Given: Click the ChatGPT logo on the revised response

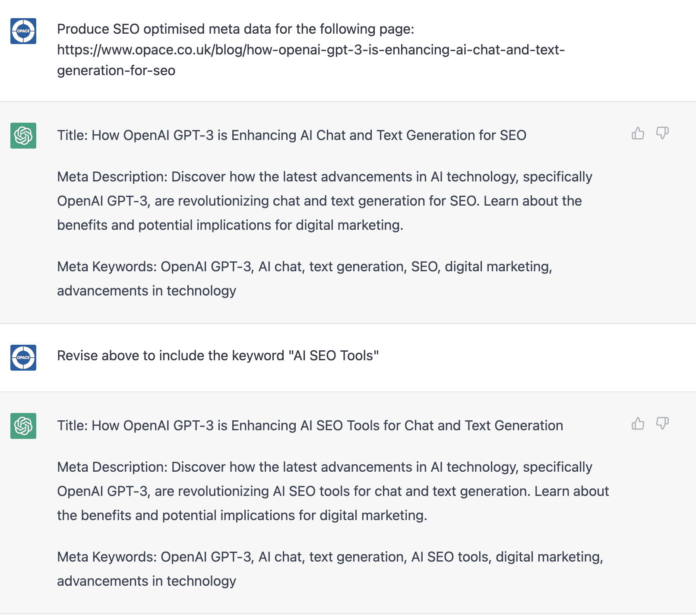Looking at the screenshot, I should [x=23, y=426].
